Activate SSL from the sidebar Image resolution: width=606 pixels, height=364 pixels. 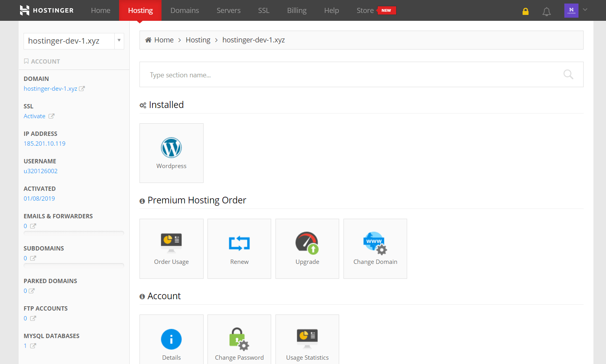(x=35, y=116)
